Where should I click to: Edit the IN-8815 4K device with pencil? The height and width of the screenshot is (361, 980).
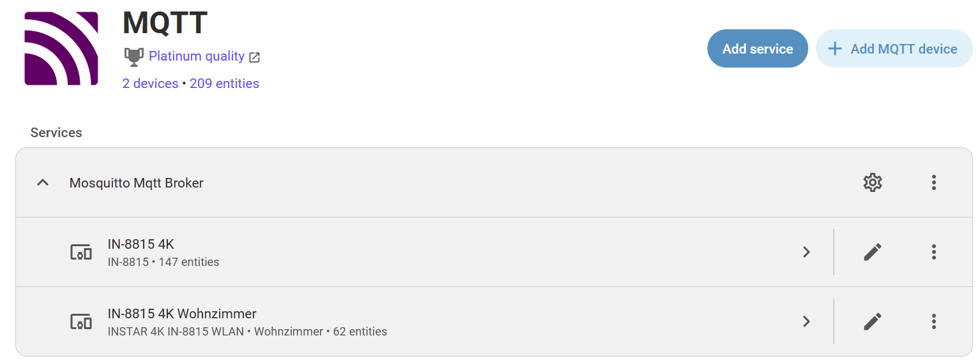pyautogui.click(x=872, y=252)
